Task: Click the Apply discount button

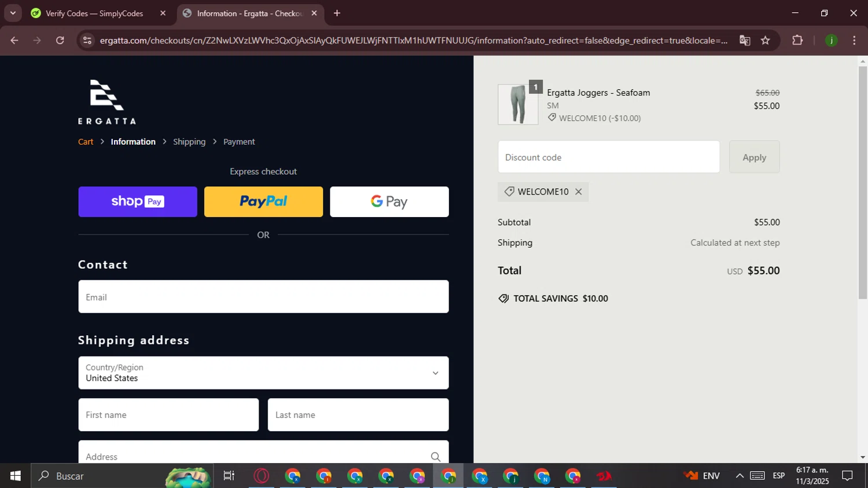Action: pos(755,157)
